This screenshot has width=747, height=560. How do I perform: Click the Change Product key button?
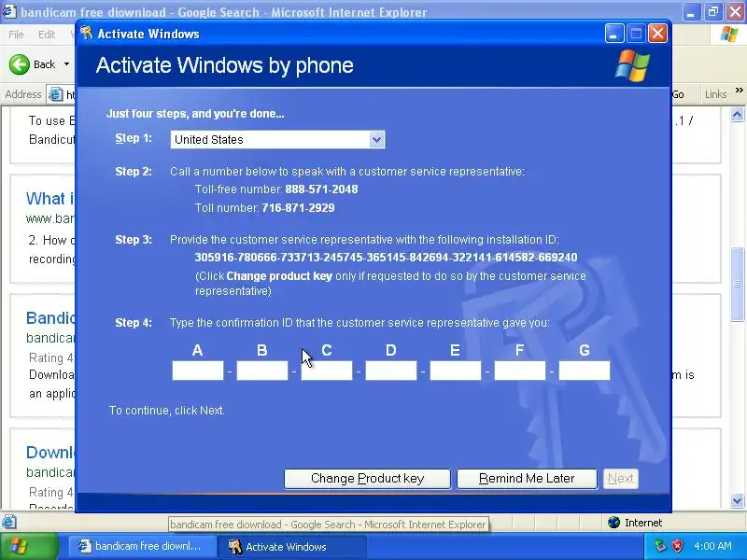pyautogui.click(x=367, y=479)
